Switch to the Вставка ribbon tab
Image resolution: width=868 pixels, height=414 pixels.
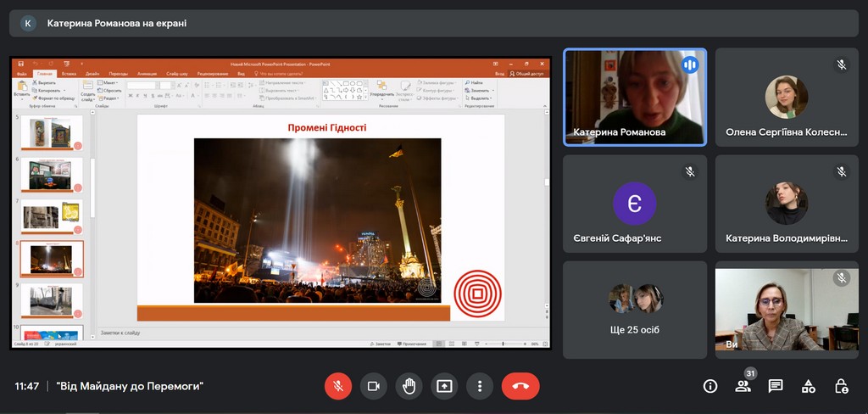coord(69,74)
